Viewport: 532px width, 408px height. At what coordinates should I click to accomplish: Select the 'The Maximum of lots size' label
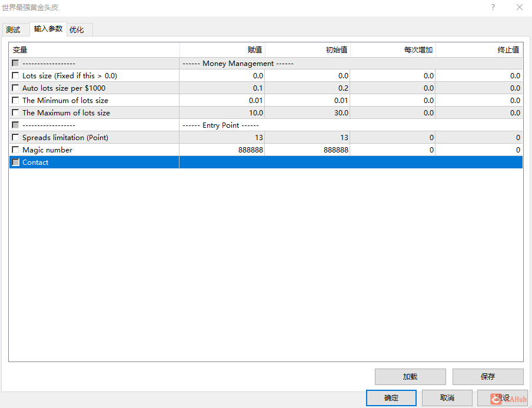click(66, 112)
